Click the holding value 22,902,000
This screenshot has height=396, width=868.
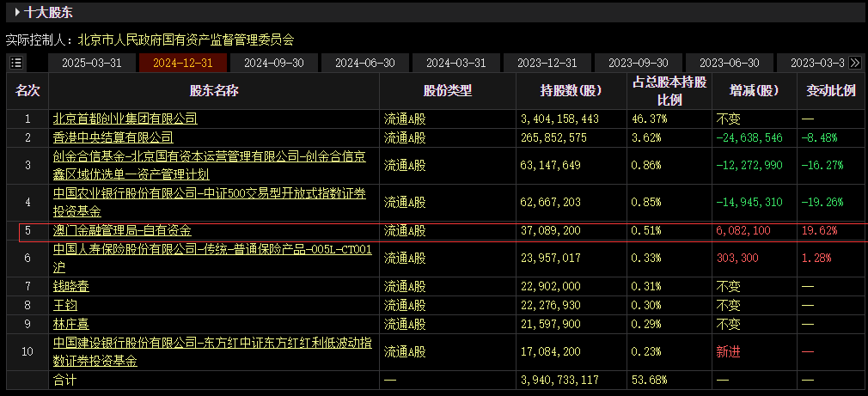(551, 287)
